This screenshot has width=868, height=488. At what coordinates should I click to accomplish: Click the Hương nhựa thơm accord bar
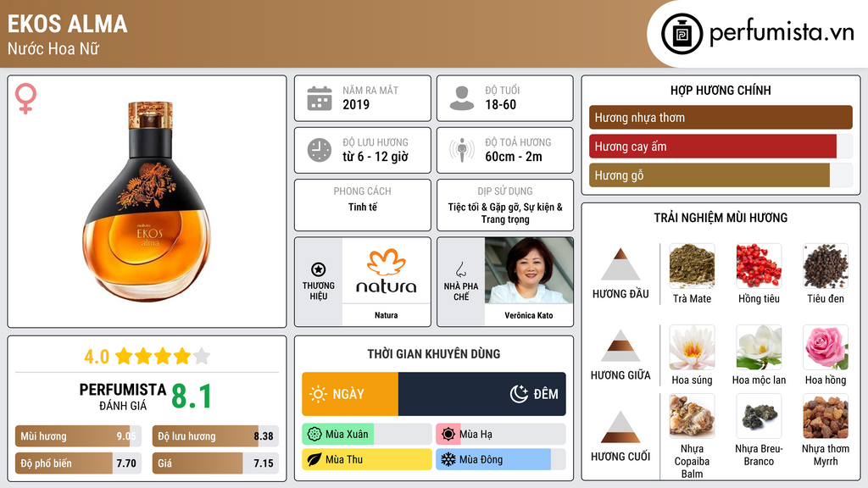(721, 117)
